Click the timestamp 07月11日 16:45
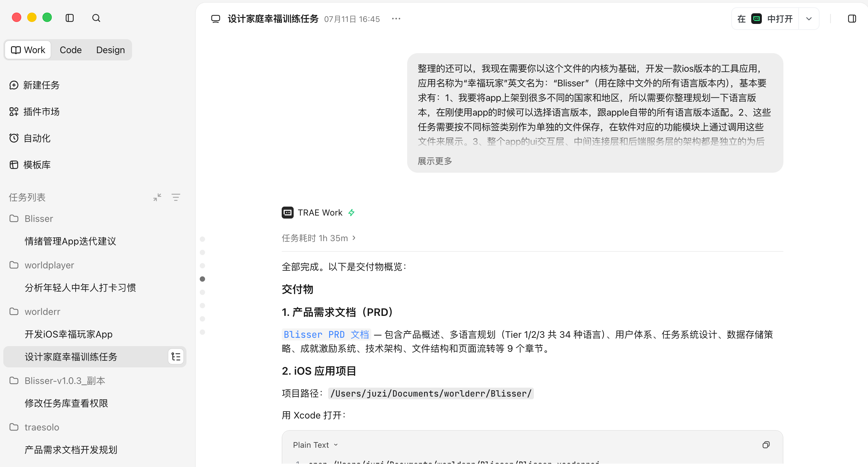The height and width of the screenshot is (467, 868). 352,19
